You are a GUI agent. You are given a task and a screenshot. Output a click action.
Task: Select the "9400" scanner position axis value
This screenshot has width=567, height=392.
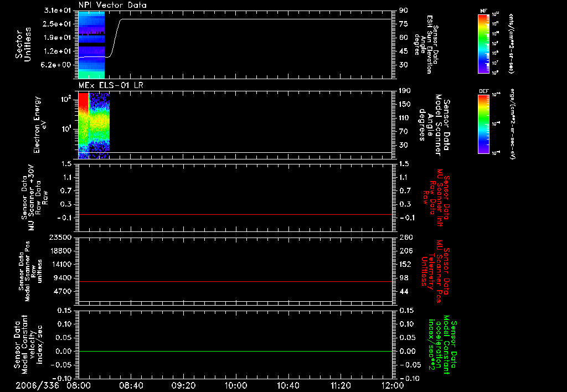point(63,278)
